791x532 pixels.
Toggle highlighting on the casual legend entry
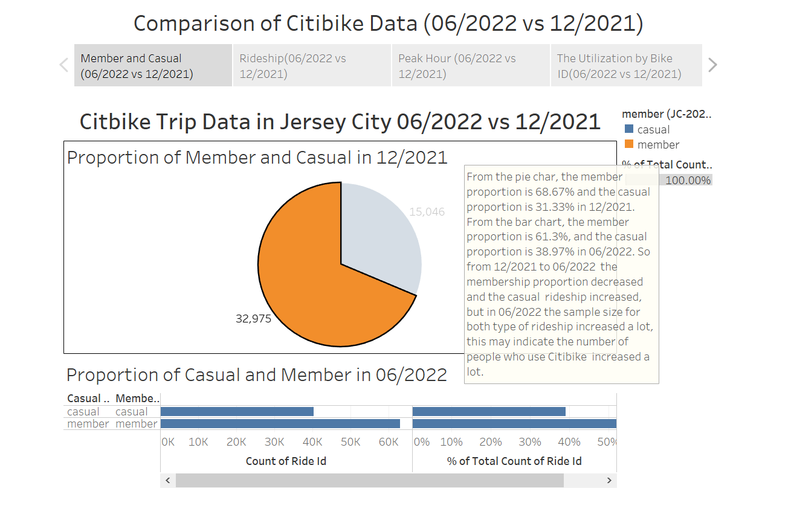pyautogui.click(x=651, y=129)
